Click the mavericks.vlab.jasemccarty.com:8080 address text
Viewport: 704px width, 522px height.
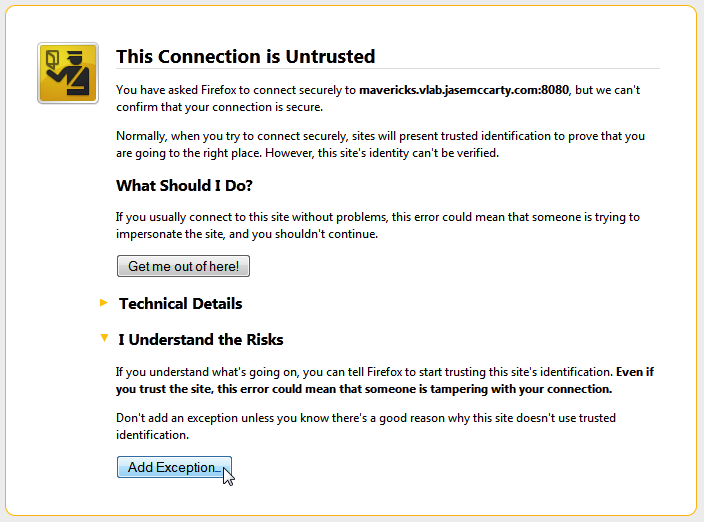tap(464, 90)
